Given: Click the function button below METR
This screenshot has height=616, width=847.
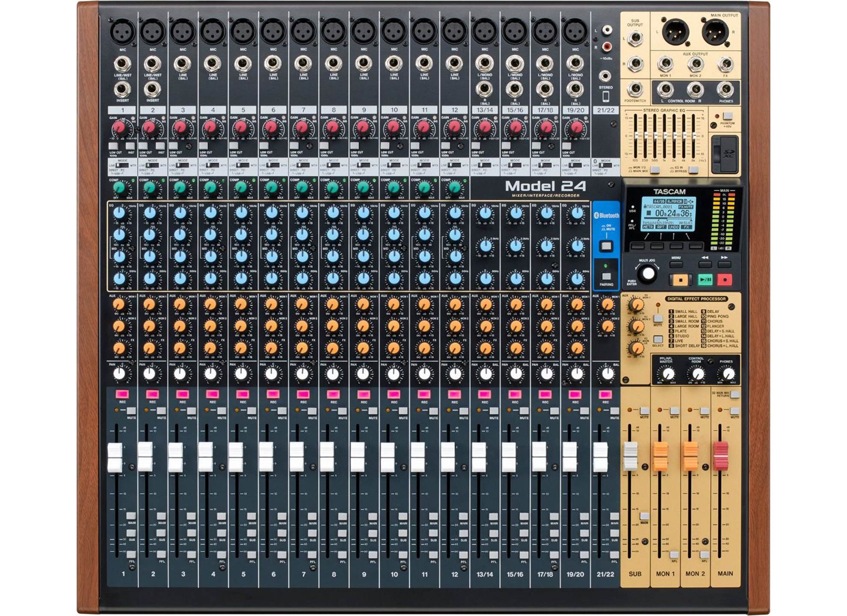Looking at the screenshot, I should click(x=638, y=246).
